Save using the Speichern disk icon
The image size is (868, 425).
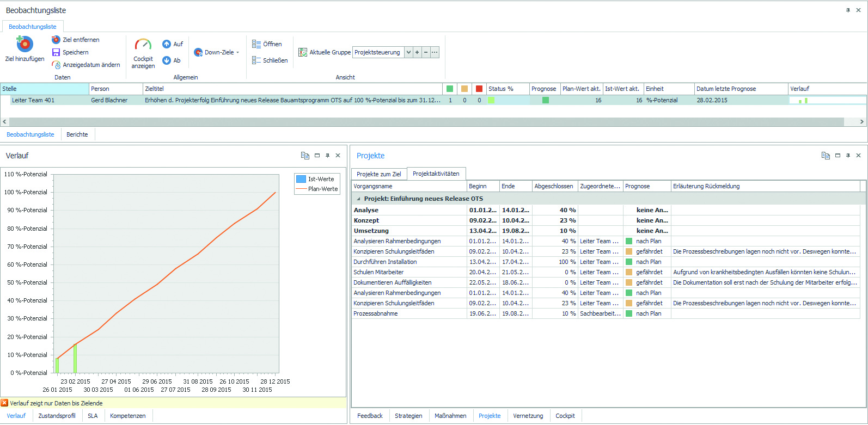(x=56, y=52)
